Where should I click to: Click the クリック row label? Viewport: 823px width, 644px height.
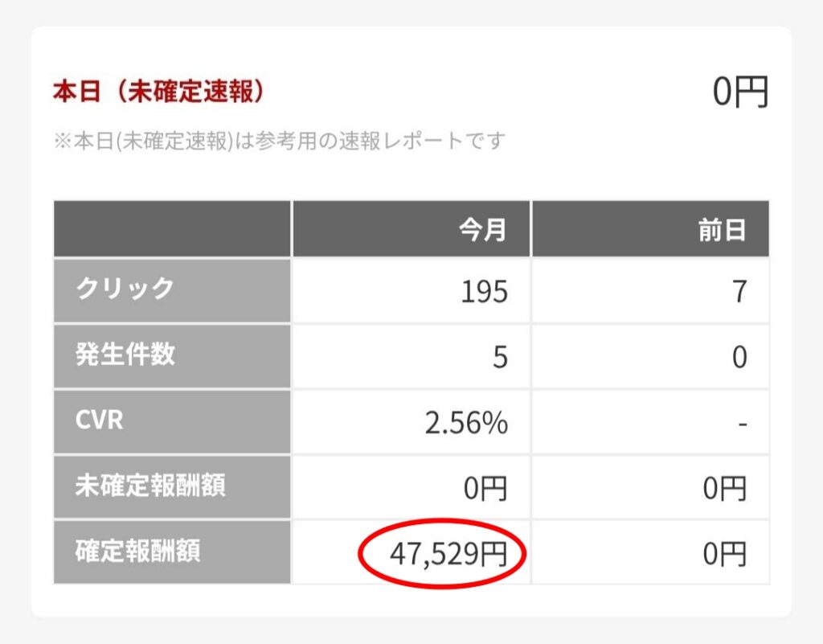(x=125, y=288)
